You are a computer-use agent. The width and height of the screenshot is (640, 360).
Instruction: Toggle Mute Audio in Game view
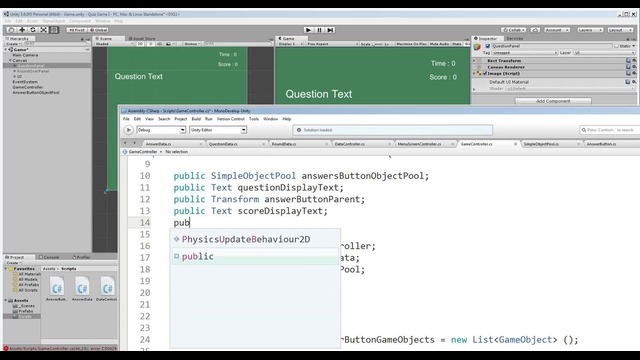click(x=439, y=44)
